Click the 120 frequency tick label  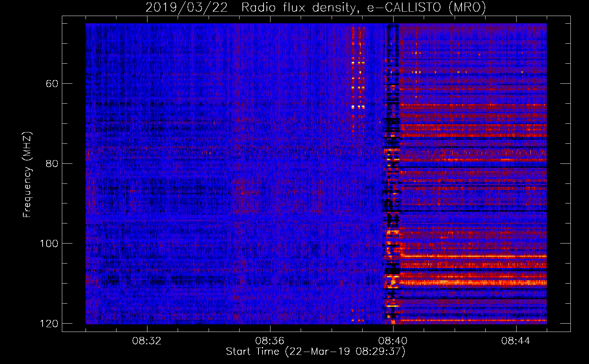tap(49, 324)
